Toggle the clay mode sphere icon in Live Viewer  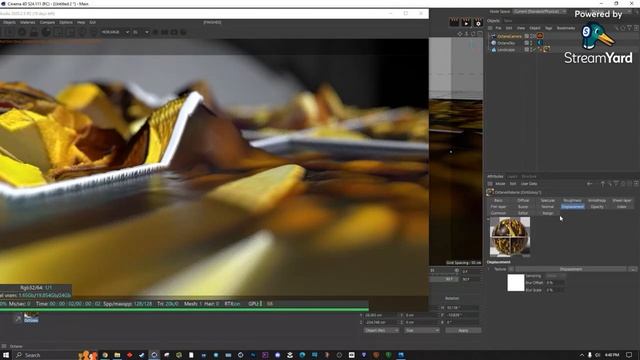point(46,32)
